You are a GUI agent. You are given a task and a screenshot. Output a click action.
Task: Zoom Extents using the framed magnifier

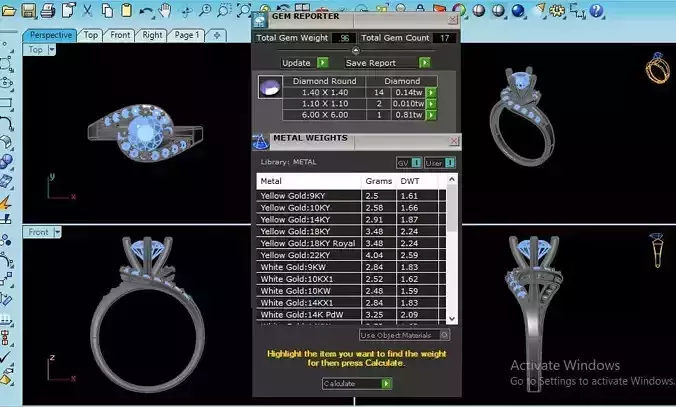244,10
